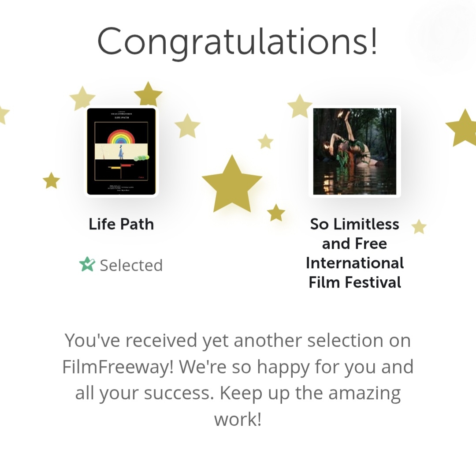
Task: Click the Congratulations! heading
Action: tap(238, 41)
